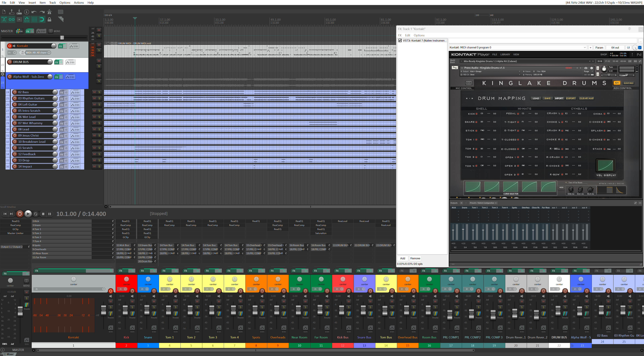Open the Kontakt instrument info icon

click(x=591, y=68)
